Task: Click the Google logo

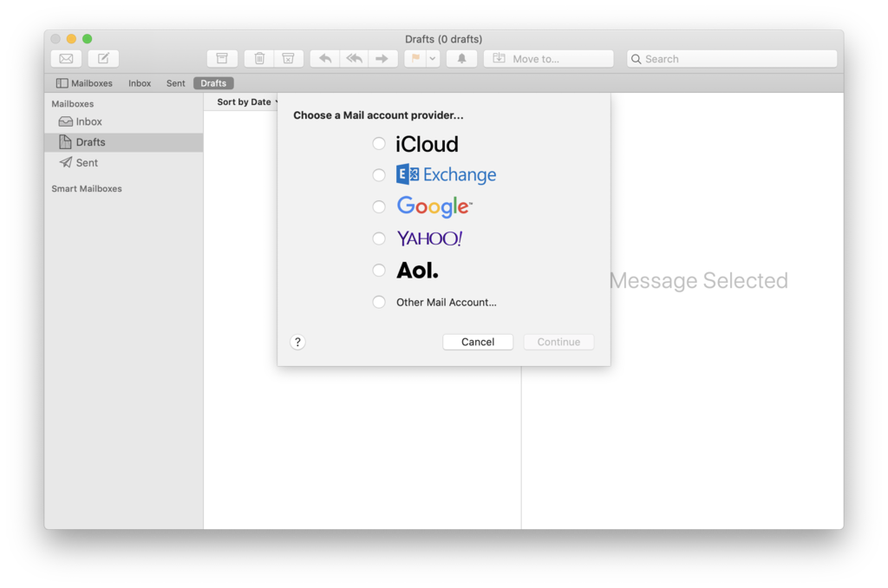Action: [434, 206]
